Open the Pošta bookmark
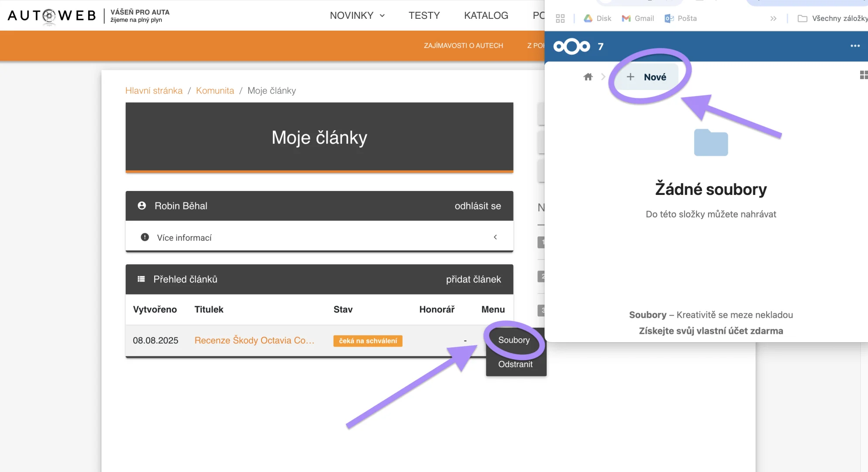 pos(681,18)
